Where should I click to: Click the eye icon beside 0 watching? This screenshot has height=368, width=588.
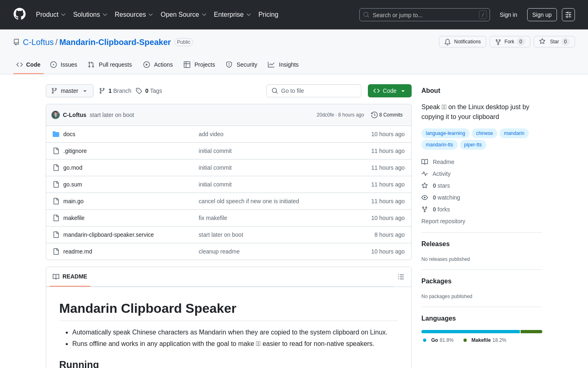(425, 197)
